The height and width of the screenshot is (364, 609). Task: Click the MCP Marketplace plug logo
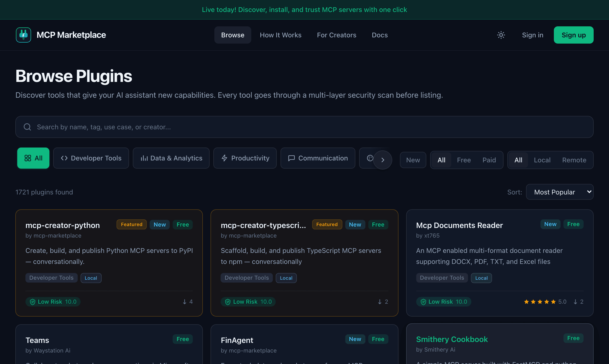pyautogui.click(x=23, y=35)
